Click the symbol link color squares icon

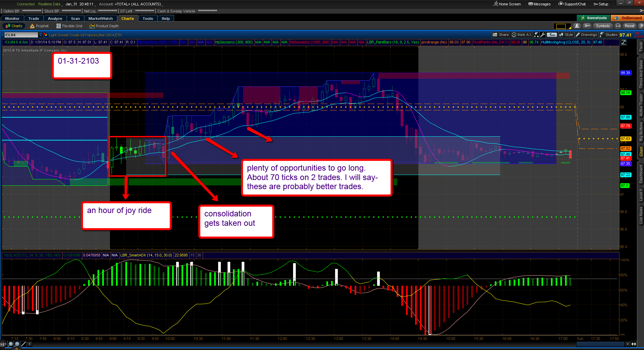[46, 35]
